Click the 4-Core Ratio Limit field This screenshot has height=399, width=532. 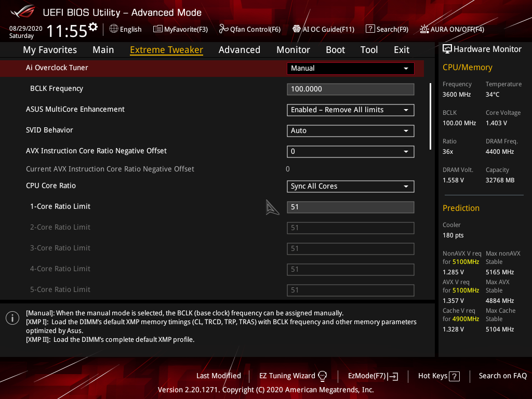tap(351, 270)
